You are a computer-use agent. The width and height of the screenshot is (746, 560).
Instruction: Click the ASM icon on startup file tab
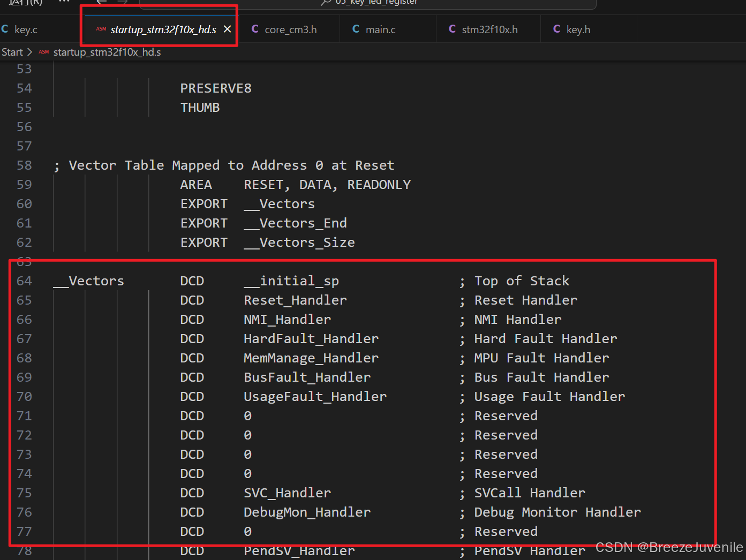[101, 29]
